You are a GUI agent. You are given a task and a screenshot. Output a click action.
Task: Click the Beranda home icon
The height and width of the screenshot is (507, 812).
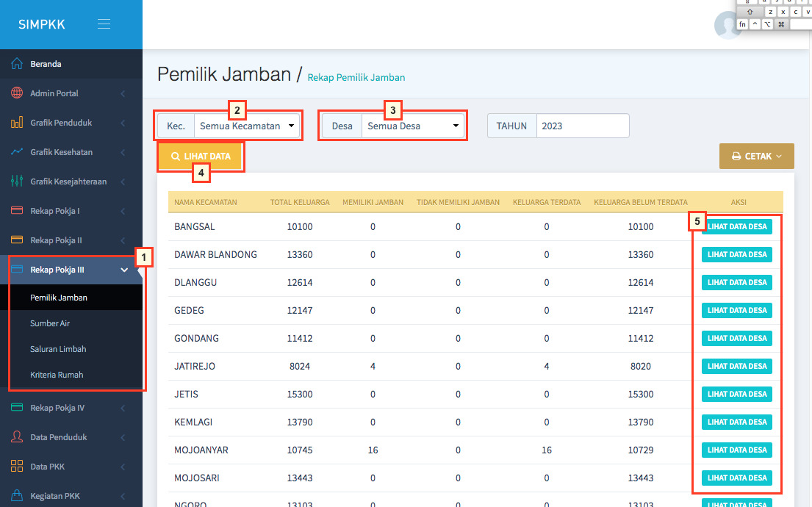tap(17, 64)
